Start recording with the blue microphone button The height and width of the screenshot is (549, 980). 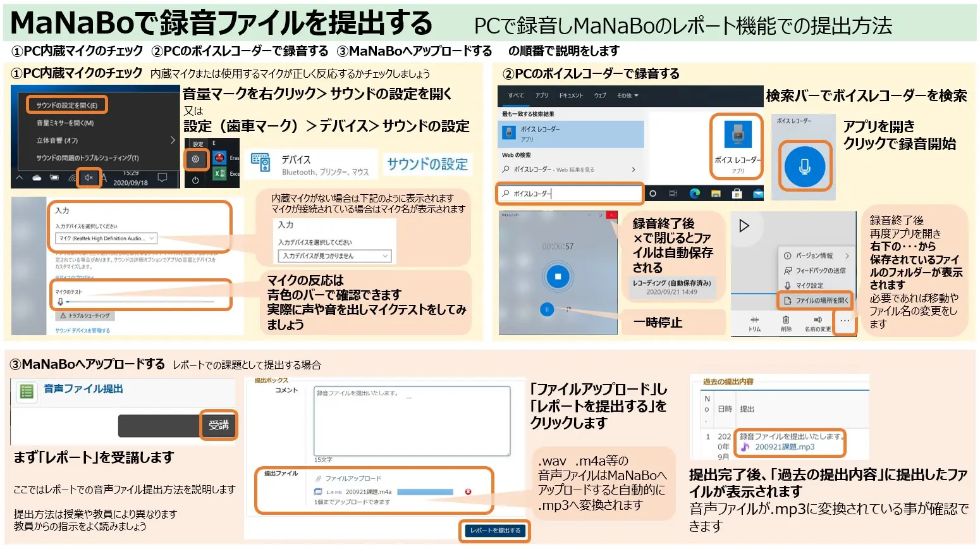pos(804,167)
